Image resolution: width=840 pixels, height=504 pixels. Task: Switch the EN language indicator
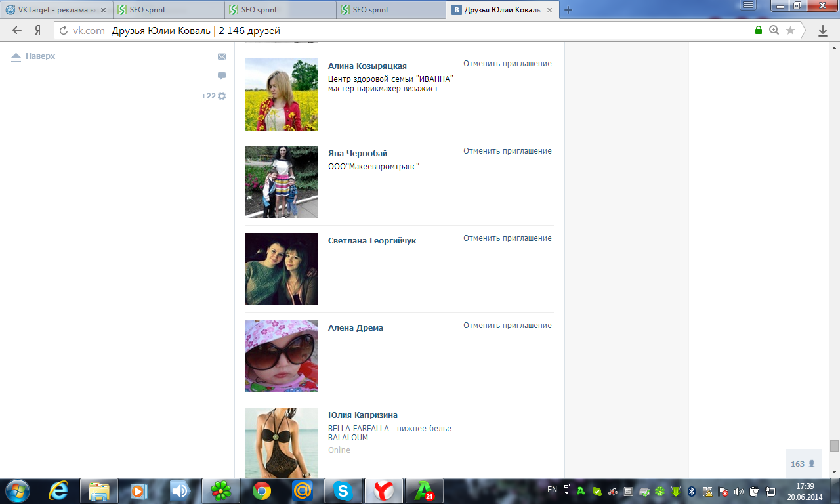tap(552, 490)
